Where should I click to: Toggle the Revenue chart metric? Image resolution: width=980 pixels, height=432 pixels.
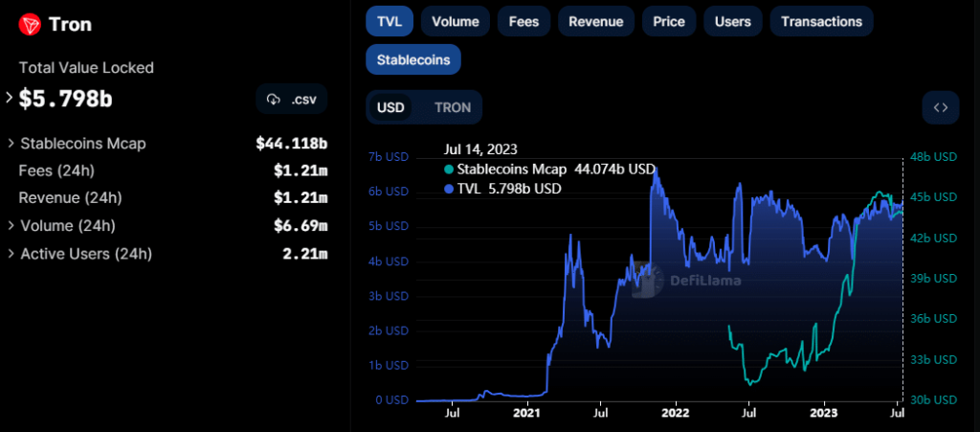[595, 21]
